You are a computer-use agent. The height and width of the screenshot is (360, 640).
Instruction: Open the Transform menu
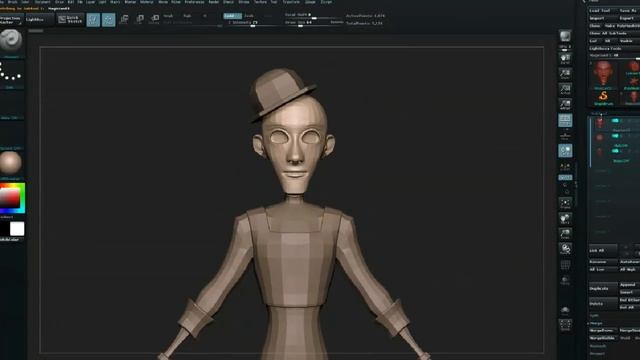pyautogui.click(x=291, y=2)
